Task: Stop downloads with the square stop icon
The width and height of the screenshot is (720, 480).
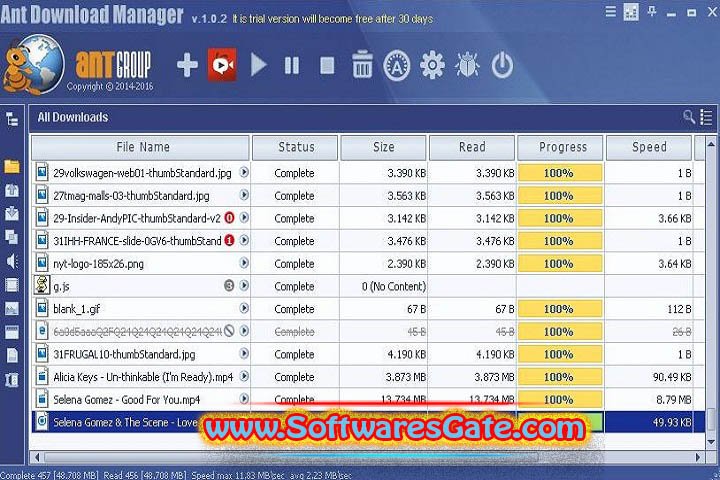Action: coord(327,65)
